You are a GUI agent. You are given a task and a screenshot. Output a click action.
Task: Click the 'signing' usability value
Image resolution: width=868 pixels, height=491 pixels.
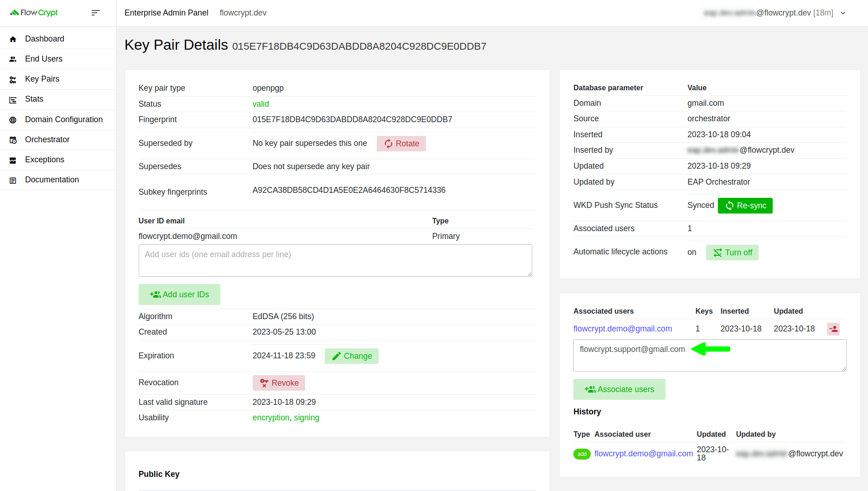[x=307, y=418]
